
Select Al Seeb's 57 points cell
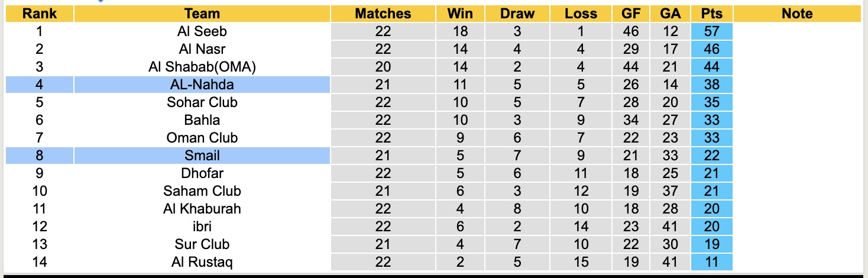[x=711, y=31]
